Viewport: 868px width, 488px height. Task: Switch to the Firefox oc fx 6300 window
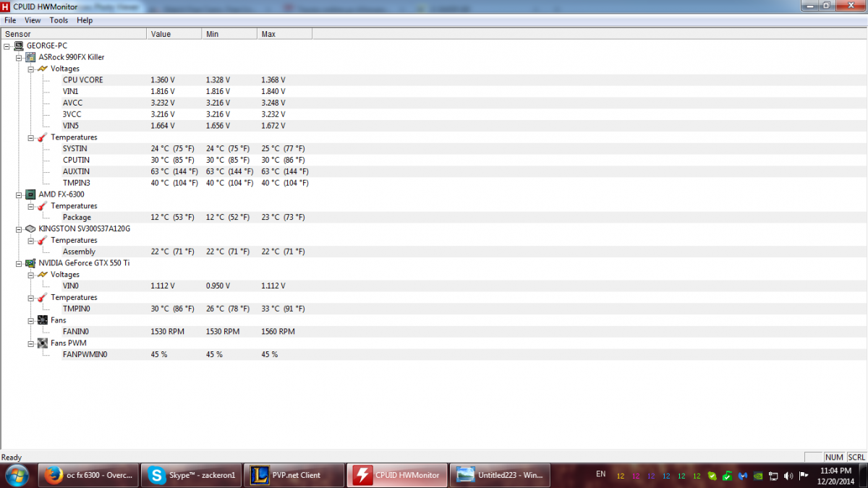tap(87, 475)
